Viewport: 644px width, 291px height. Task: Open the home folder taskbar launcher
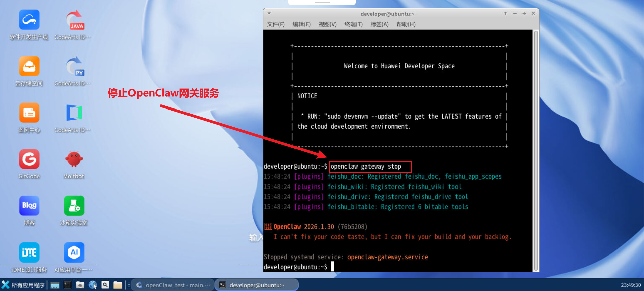point(80,285)
